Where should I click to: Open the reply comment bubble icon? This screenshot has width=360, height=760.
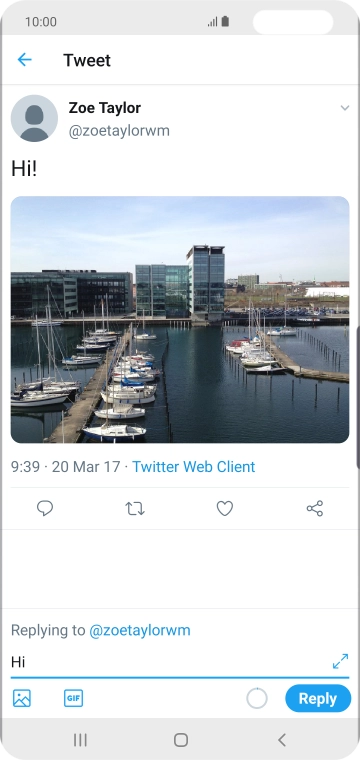point(45,508)
